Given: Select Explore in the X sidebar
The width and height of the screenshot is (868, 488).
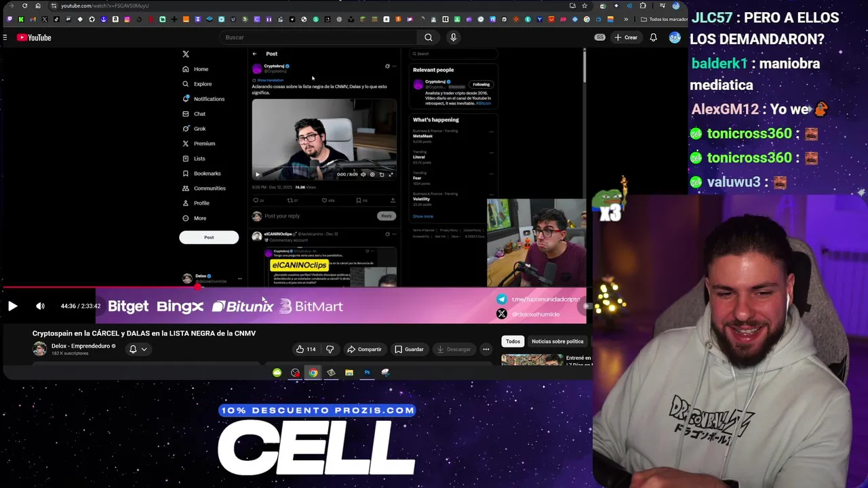Looking at the screenshot, I should point(197,84).
